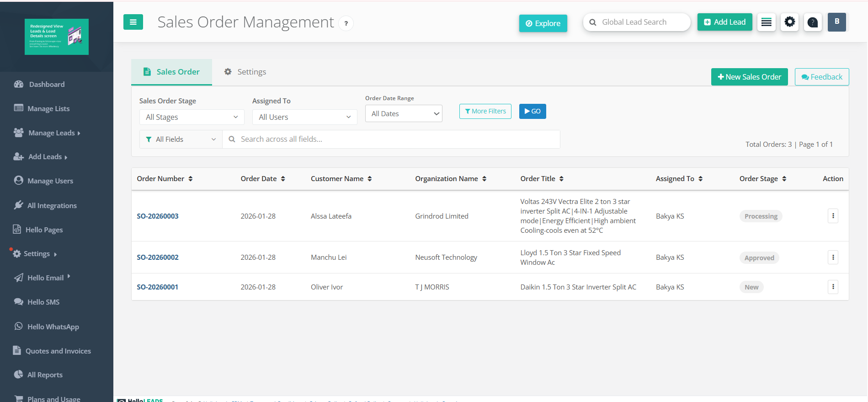
Task: Click the Explore button
Action: coord(543,23)
